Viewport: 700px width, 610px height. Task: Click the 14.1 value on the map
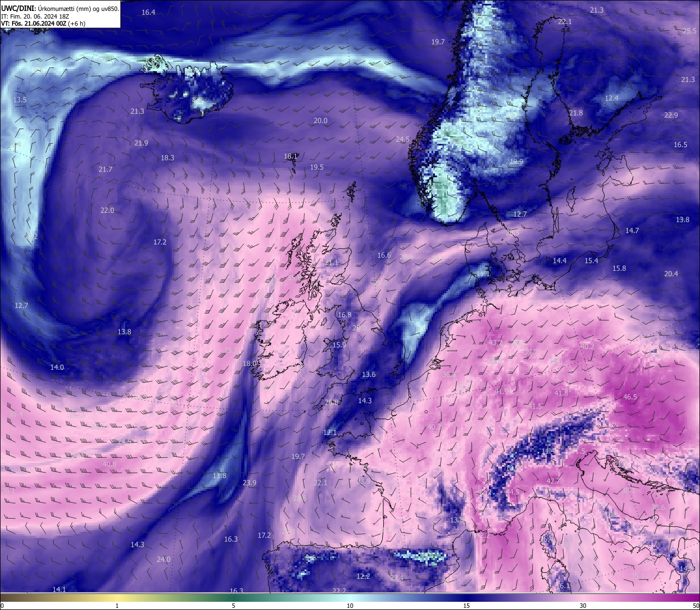[x=59, y=589]
